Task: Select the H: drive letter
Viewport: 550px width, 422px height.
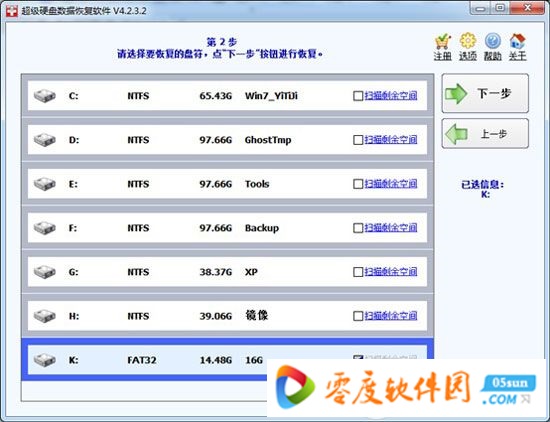Action: pyautogui.click(x=74, y=316)
